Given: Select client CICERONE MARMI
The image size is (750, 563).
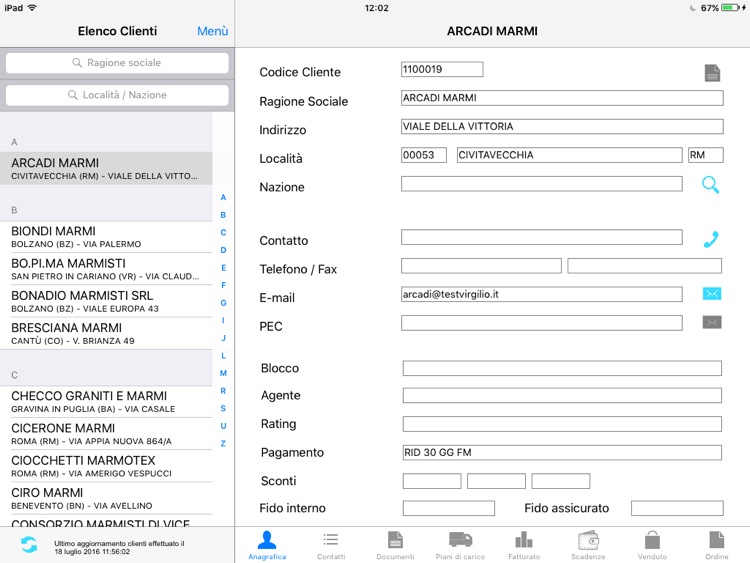Looking at the screenshot, I should coord(106,434).
